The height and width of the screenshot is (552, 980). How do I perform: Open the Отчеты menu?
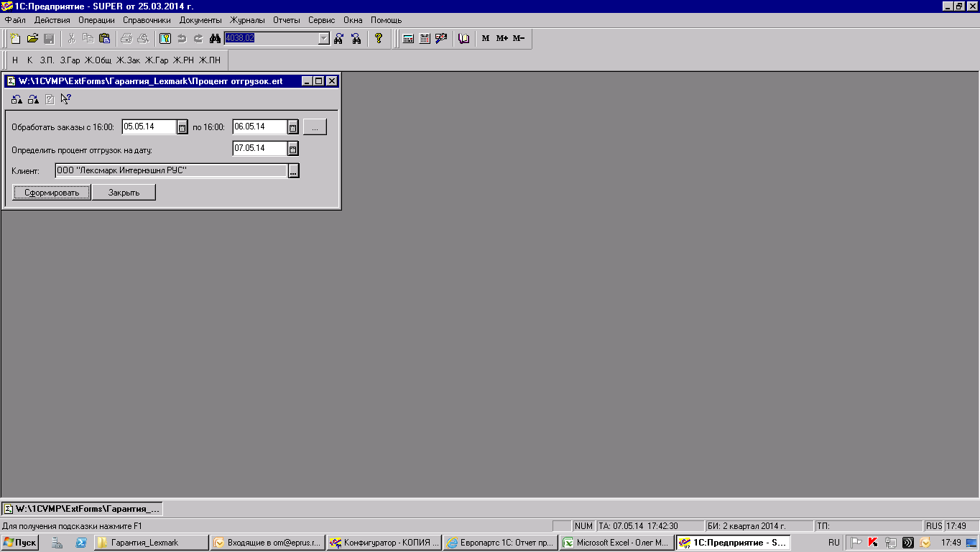click(286, 20)
